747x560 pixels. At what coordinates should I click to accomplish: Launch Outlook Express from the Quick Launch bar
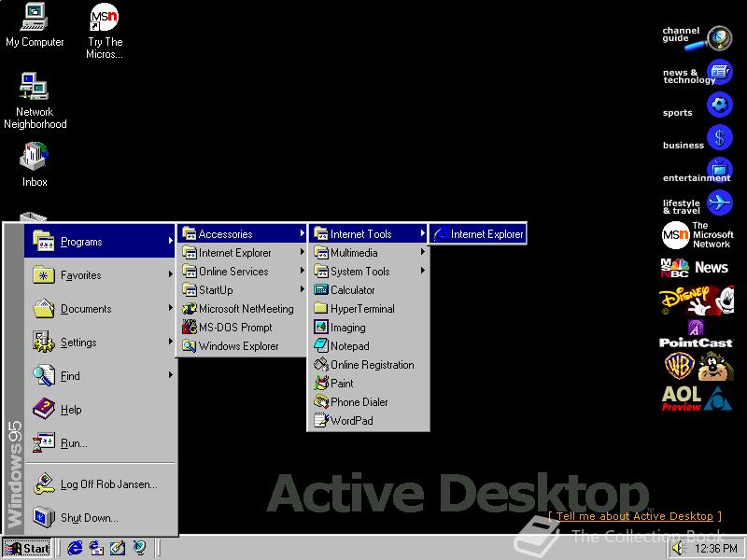[x=97, y=548]
